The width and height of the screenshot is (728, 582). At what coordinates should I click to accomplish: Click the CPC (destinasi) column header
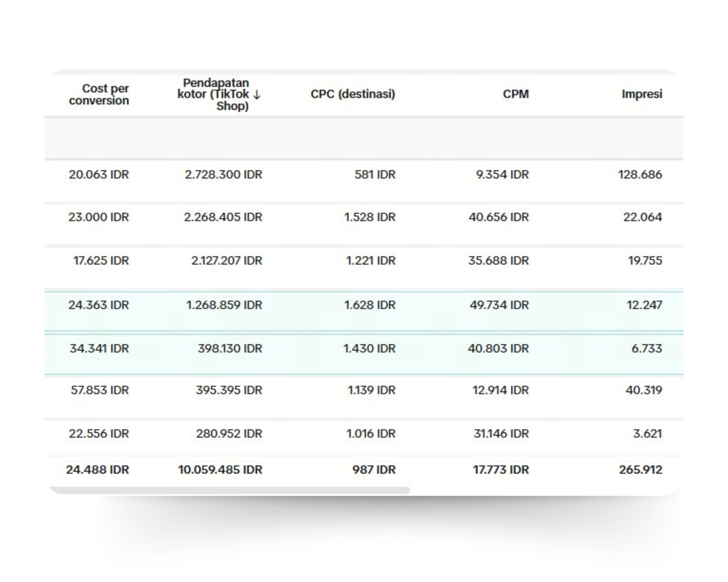[352, 94]
